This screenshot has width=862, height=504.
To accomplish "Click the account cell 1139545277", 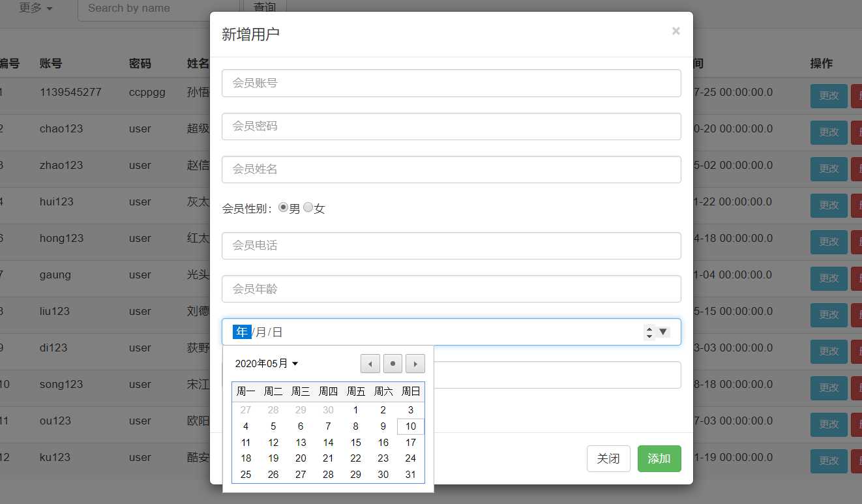I will tap(70, 92).
